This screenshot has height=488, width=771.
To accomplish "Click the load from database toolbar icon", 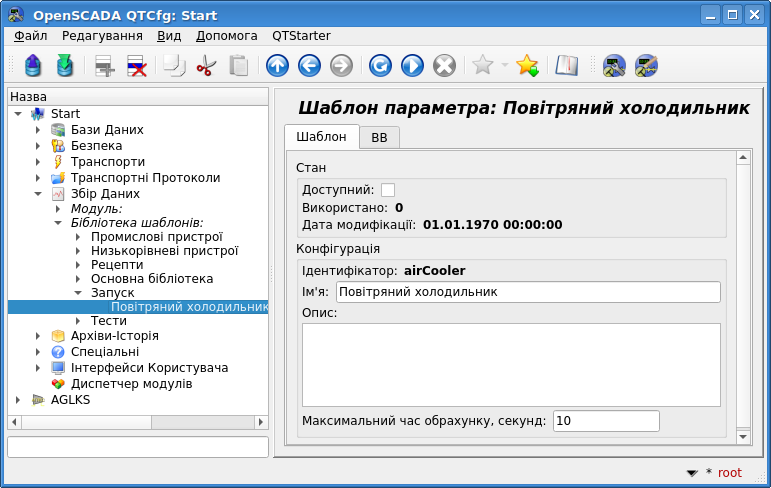I will [x=33, y=66].
